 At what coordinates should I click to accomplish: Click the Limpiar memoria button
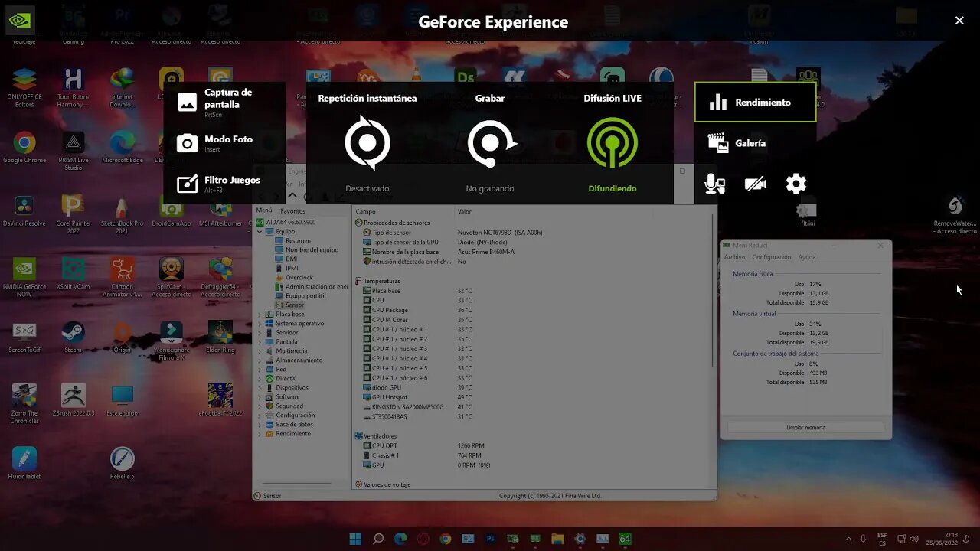[805, 428]
